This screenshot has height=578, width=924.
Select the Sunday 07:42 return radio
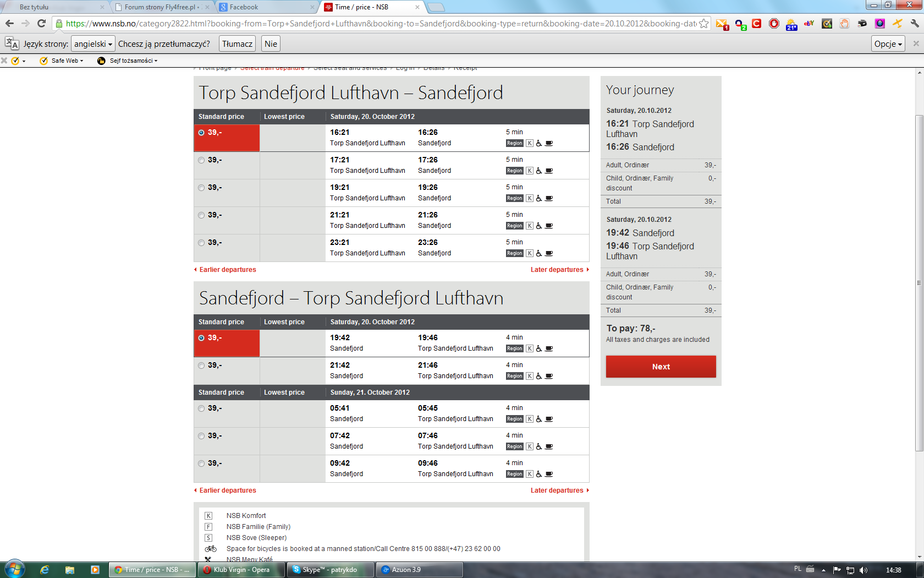pyautogui.click(x=201, y=436)
